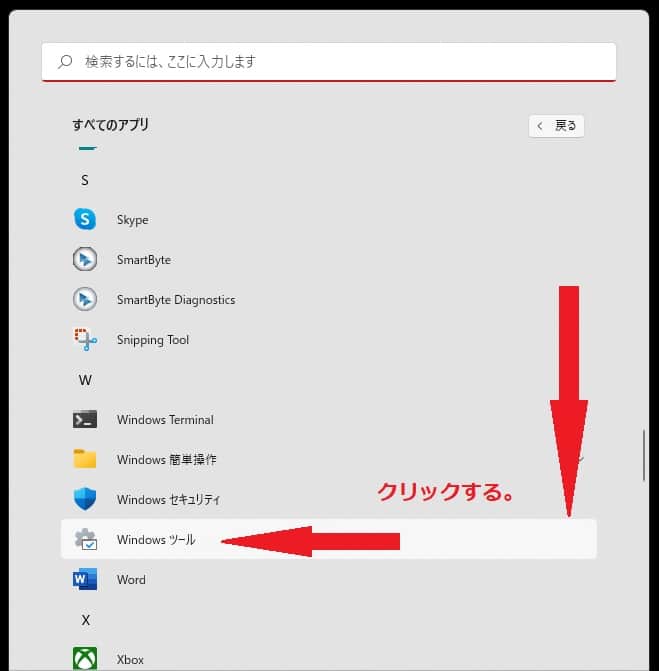Open the Windows Terminal icon

[x=85, y=419]
